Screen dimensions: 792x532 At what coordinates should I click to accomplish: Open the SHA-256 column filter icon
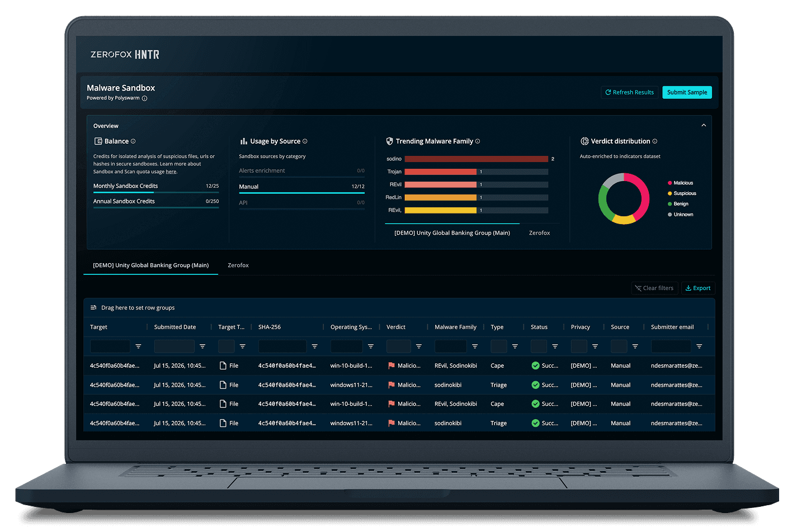click(315, 346)
